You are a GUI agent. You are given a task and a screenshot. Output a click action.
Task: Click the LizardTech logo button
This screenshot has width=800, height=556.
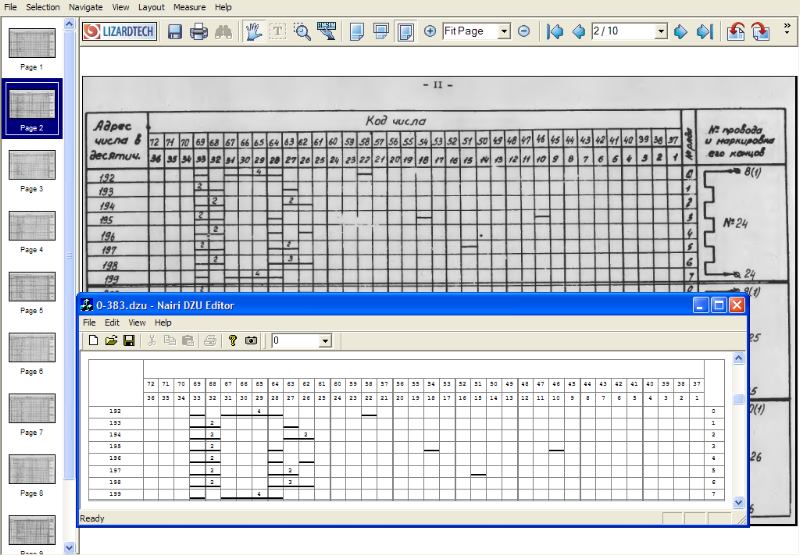119,31
